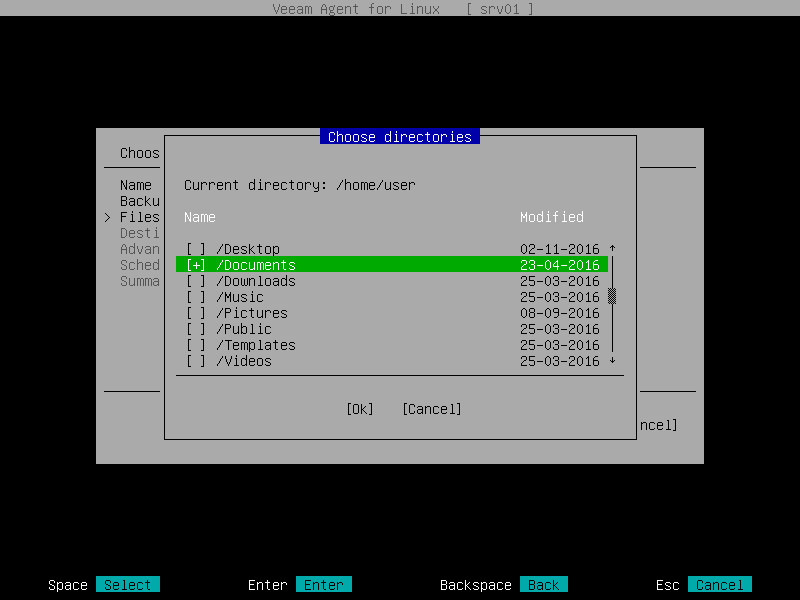This screenshot has height=600, width=800.
Task: Check the /Templates directory checkbox
Action: [x=196, y=345]
